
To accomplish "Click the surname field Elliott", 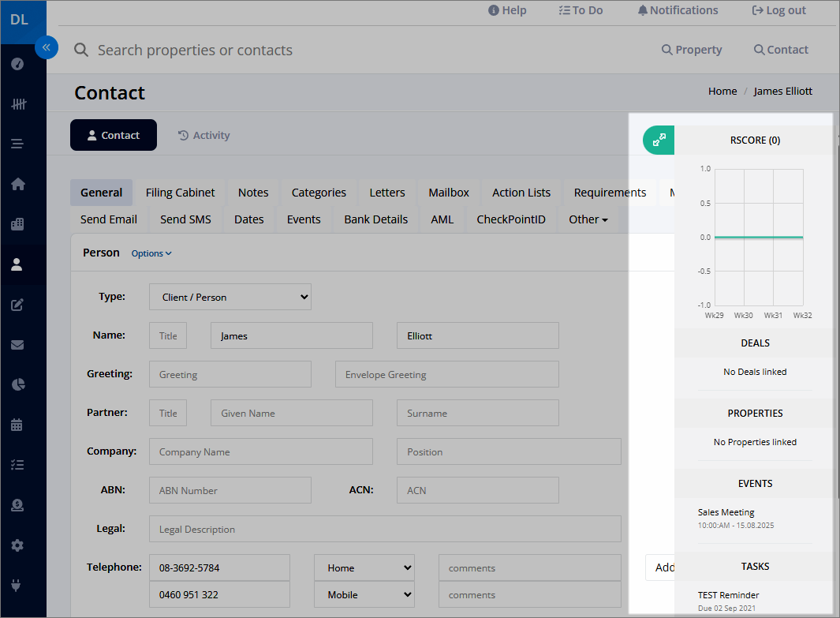I will (478, 335).
